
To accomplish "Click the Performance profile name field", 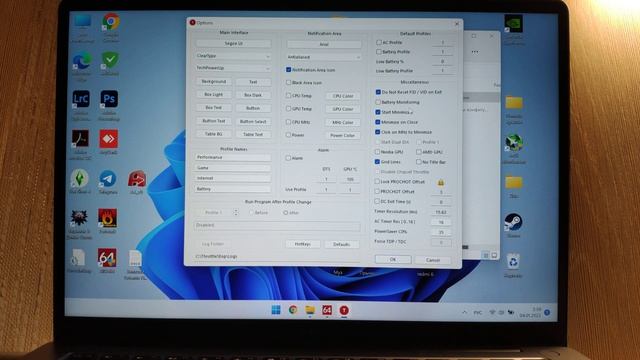I will pos(233,157).
